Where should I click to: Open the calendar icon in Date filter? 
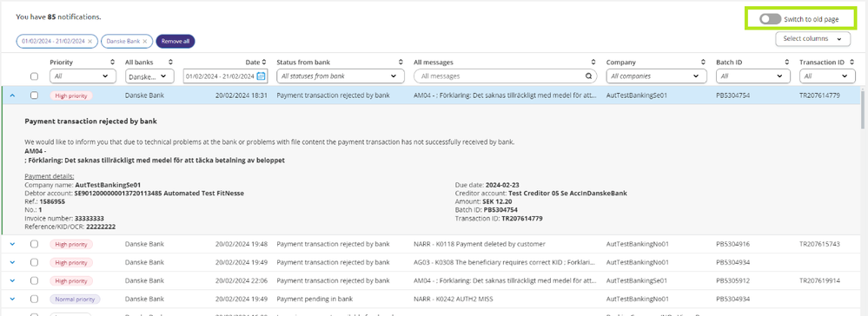(x=262, y=76)
